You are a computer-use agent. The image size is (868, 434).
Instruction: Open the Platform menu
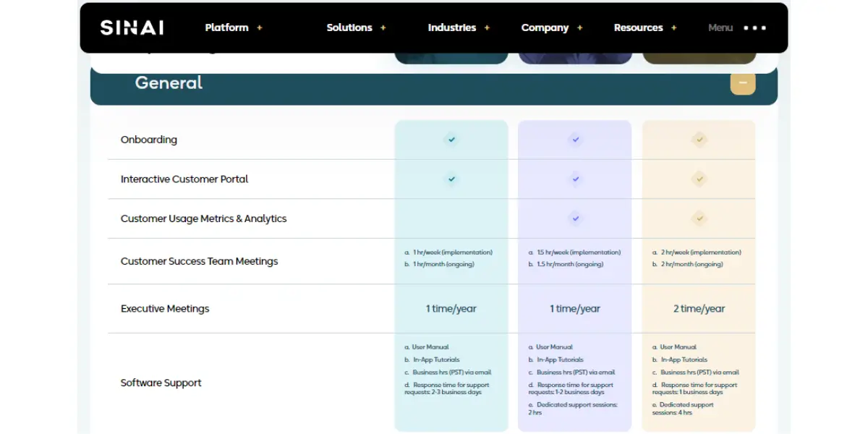pyautogui.click(x=226, y=27)
